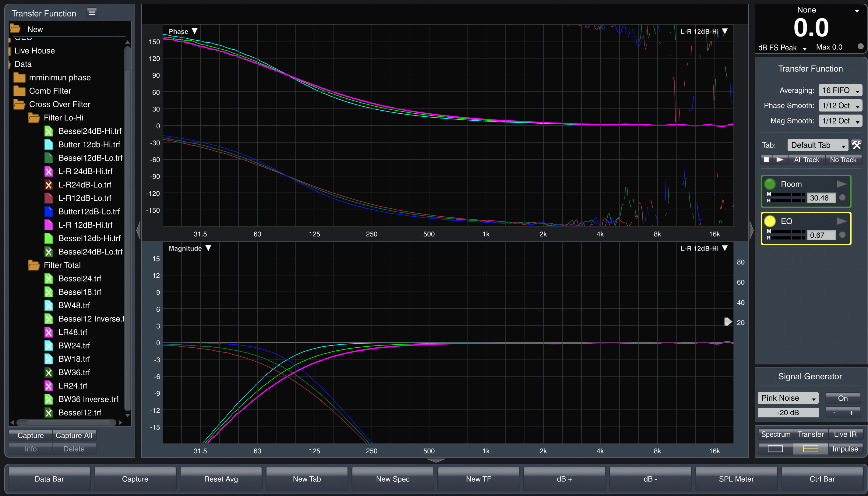Collapse the Filter Total folder
Screen dimensions: 868x496
point(34,265)
